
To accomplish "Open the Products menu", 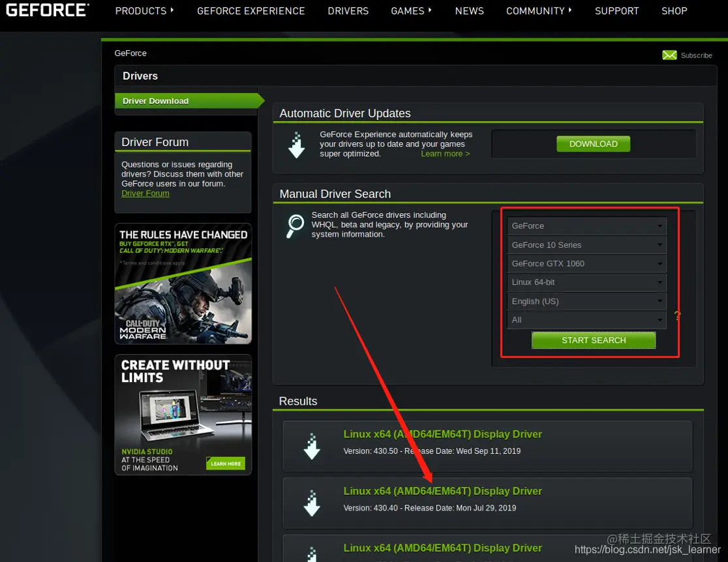I will pos(144,10).
